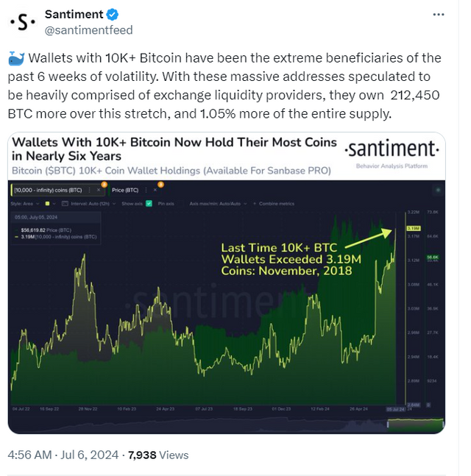
Task: Open the tweet timestamp Jul 6, 2024
Action: pos(85,455)
